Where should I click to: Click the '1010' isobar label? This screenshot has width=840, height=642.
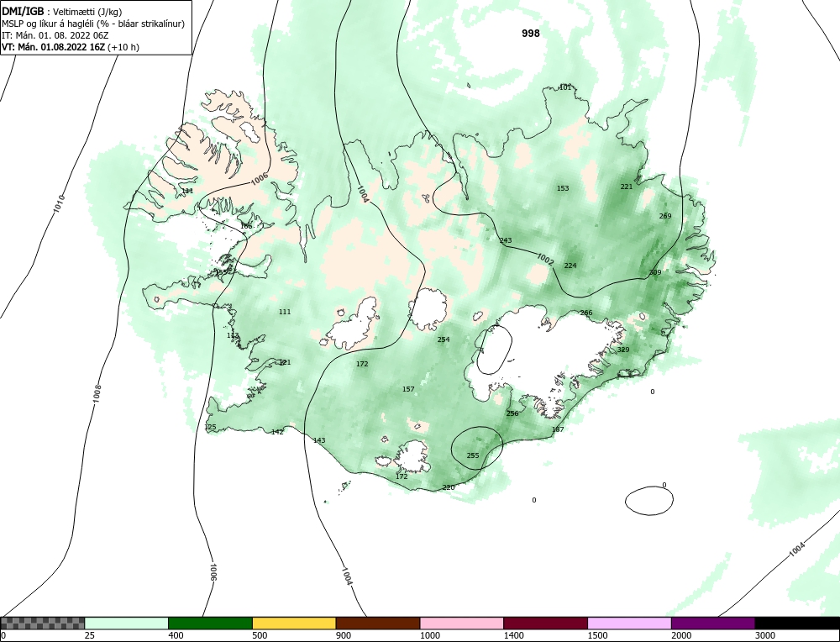[x=60, y=203]
